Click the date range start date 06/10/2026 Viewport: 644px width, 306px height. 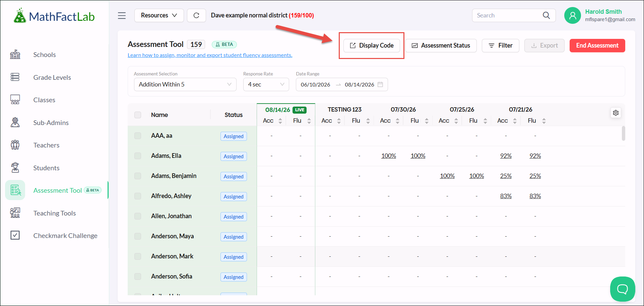click(316, 84)
